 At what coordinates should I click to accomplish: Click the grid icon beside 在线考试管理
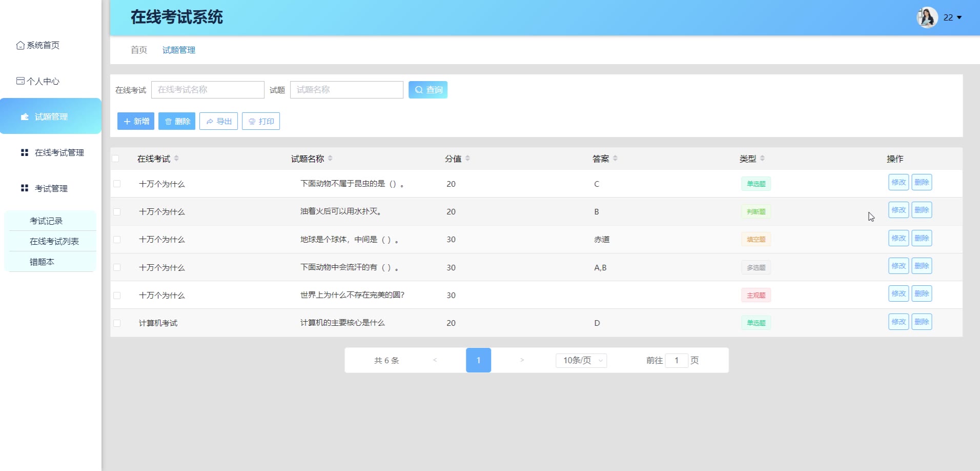24,152
